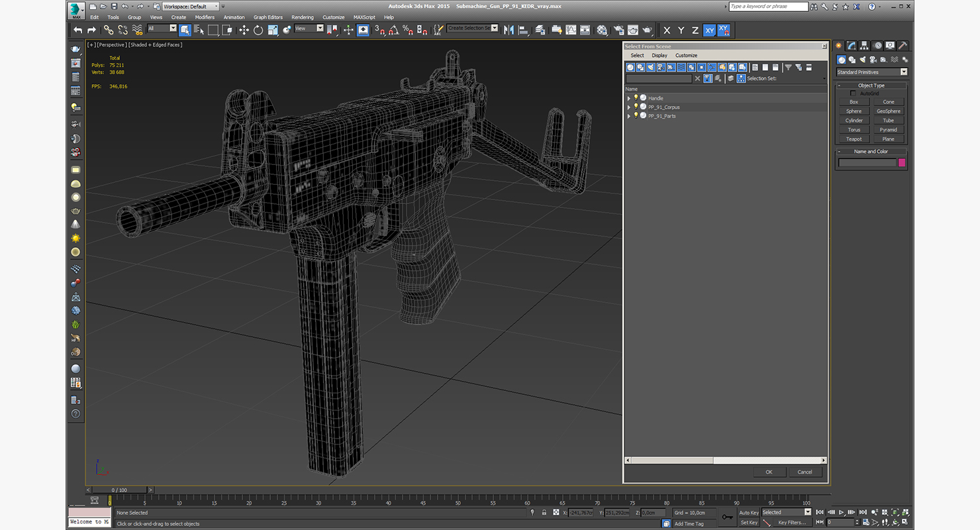Click the Teapot primitive button
This screenshot has height=530, width=980.
click(854, 139)
